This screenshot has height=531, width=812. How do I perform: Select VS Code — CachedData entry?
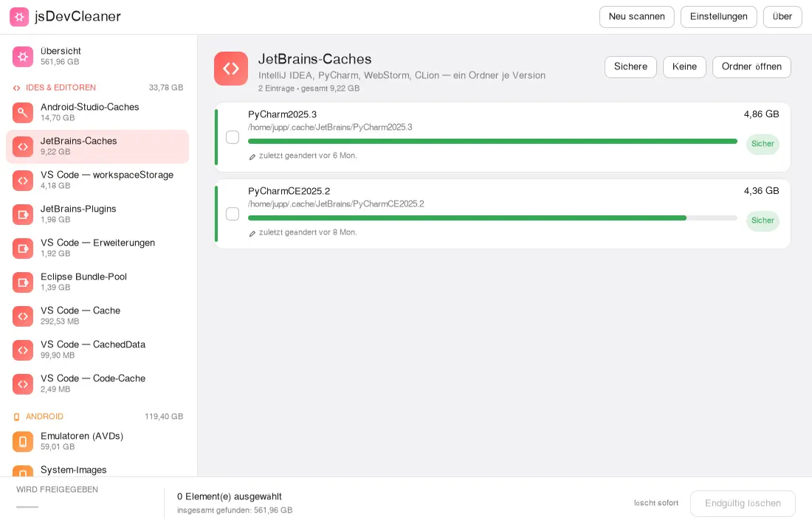[x=97, y=350]
